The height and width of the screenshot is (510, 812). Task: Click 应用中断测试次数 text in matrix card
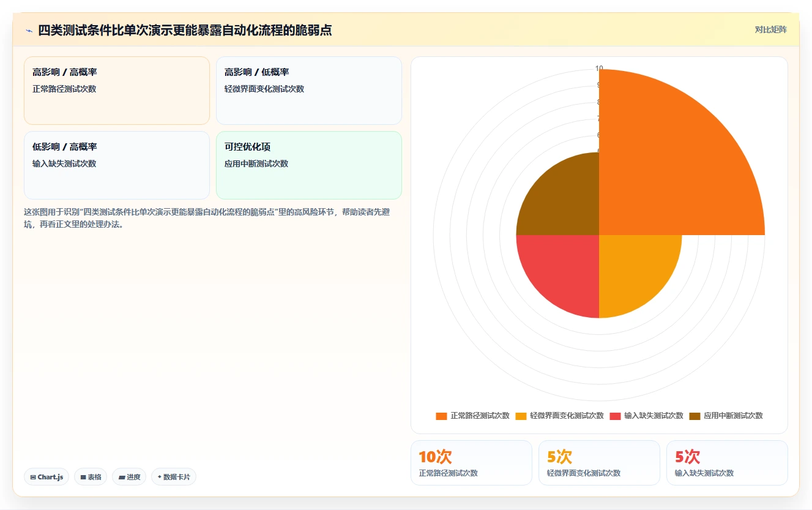(x=256, y=163)
